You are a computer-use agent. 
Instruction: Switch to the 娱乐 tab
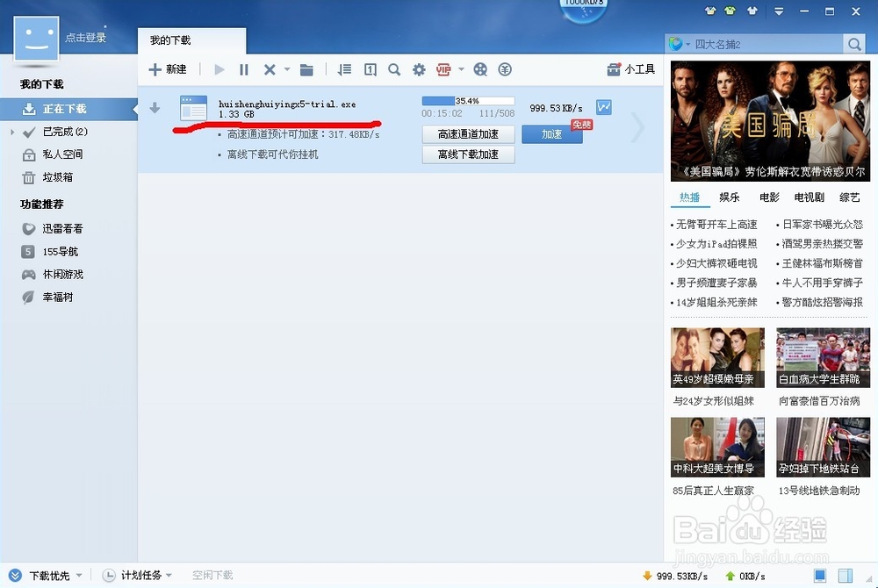pos(730,197)
